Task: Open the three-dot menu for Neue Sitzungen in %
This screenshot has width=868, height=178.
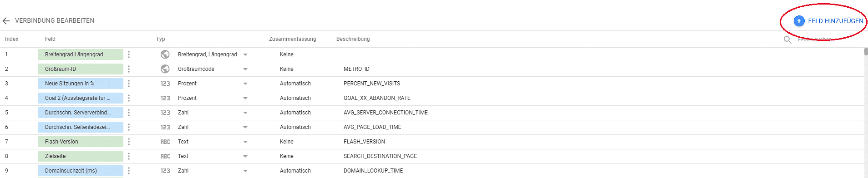Action: click(129, 84)
